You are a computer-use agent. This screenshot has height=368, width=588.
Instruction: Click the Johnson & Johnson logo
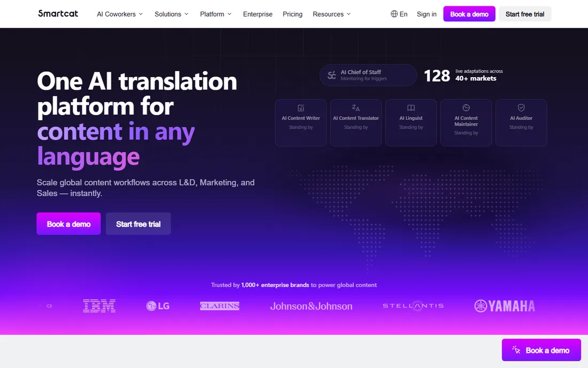(311, 306)
